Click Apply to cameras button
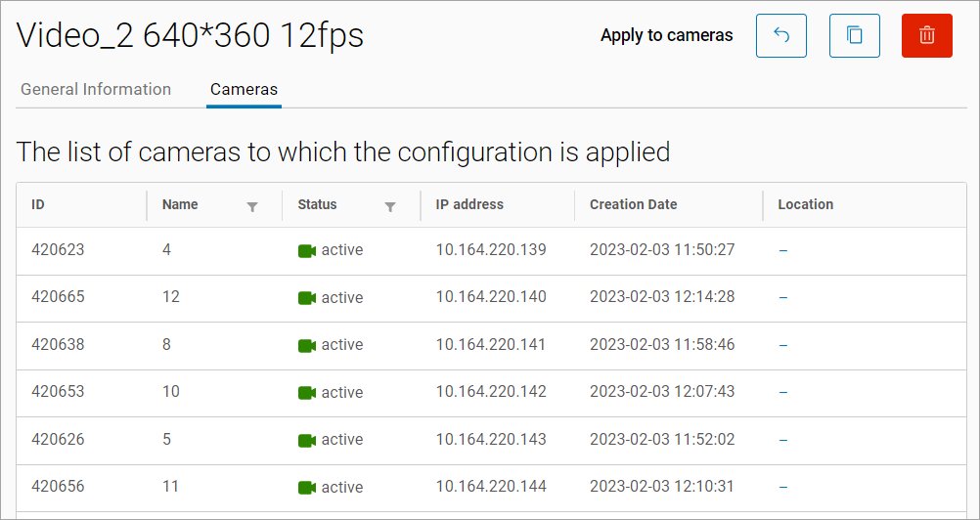 (x=666, y=36)
